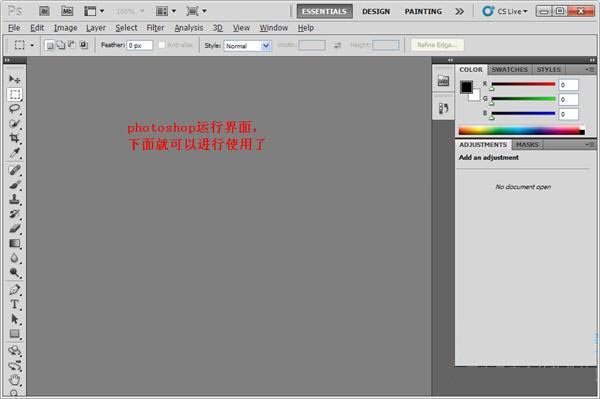Switch to the Painting workspace

point(423,11)
